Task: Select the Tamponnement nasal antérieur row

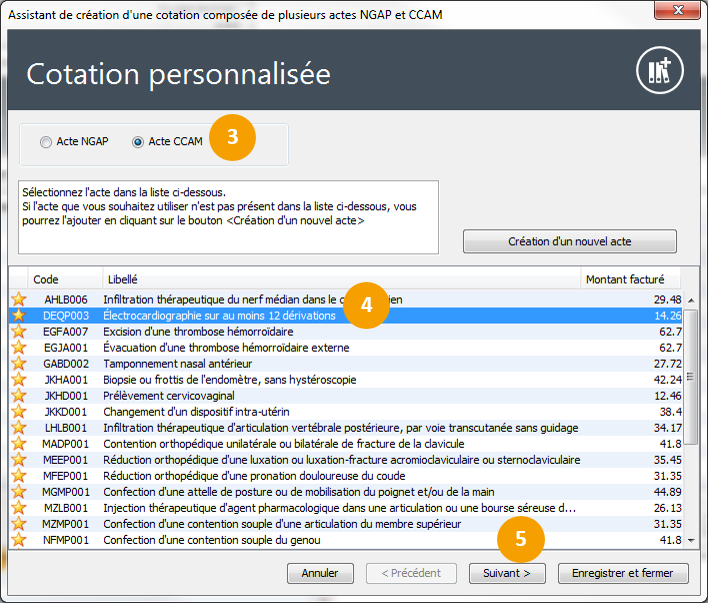Action: 300,363
